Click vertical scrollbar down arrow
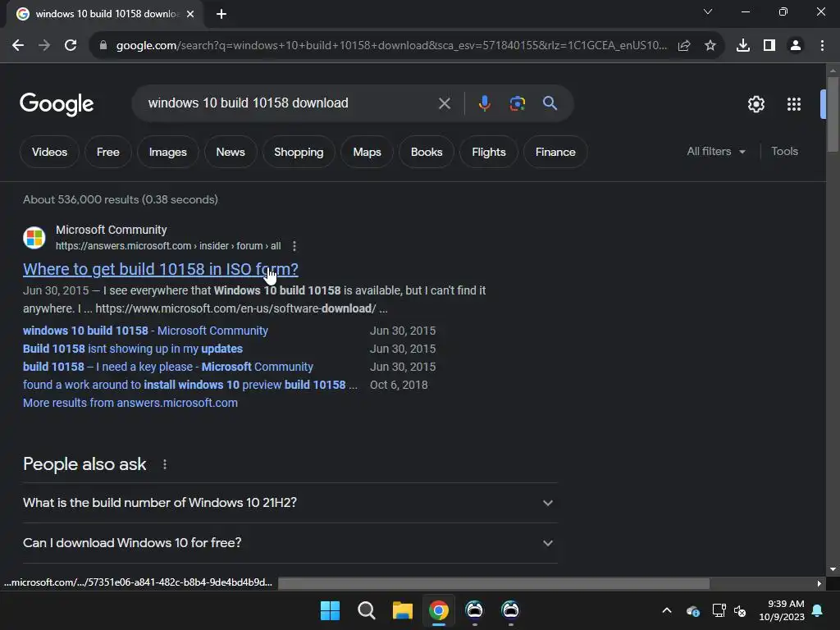840x630 pixels. pyautogui.click(x=833, y=569)
